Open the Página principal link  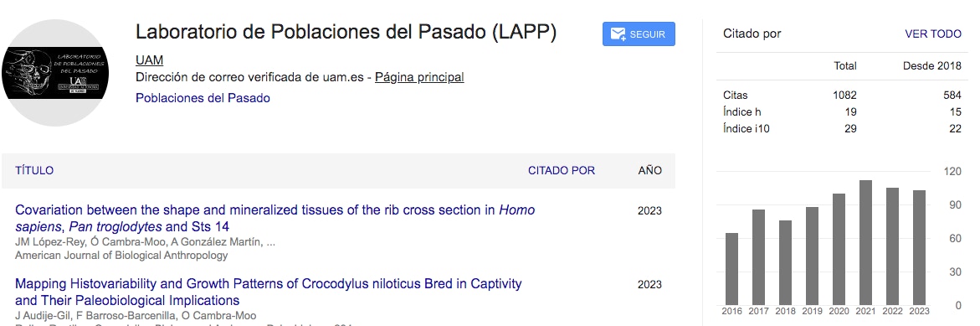pyautogui.click(x=419, y=78)
